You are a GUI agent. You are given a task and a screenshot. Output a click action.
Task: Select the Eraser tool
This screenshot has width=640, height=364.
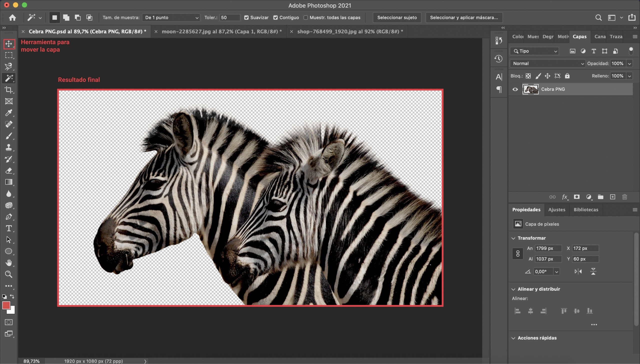pyautogui.click(x=9, y=171)
